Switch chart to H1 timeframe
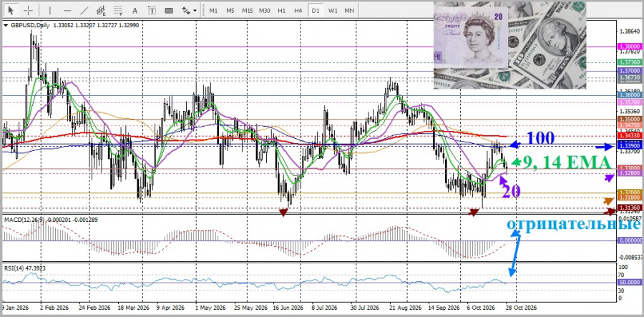 point(281,10)
